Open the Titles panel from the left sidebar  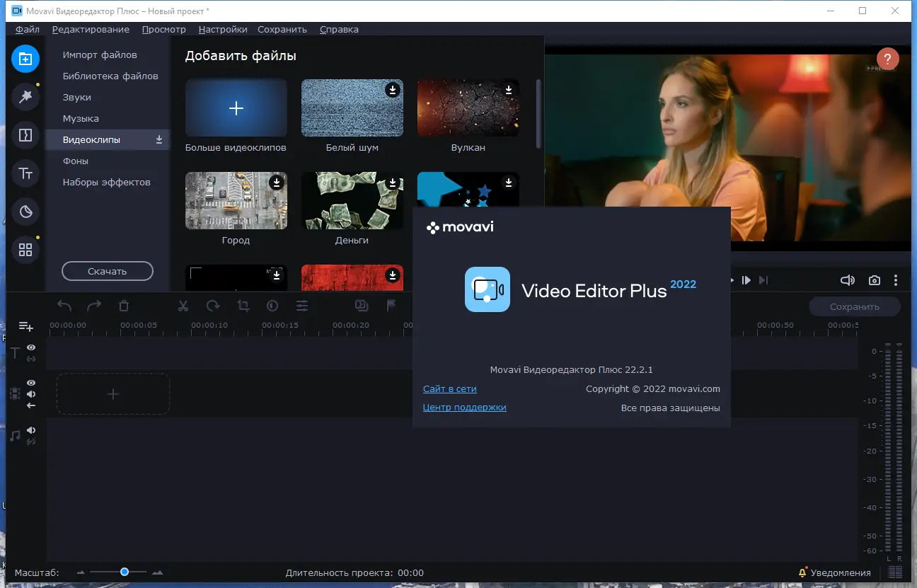[25, 173]
